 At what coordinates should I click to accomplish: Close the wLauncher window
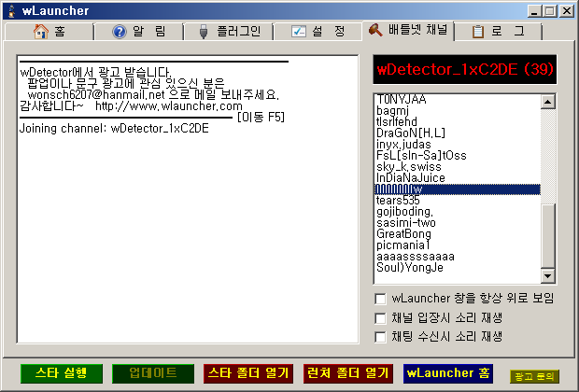[567, 11]
